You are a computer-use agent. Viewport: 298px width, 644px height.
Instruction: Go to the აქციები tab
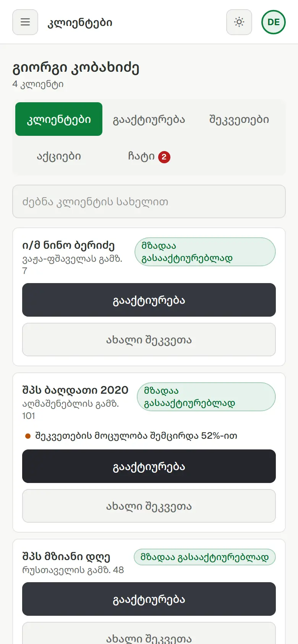coord(59,156)
